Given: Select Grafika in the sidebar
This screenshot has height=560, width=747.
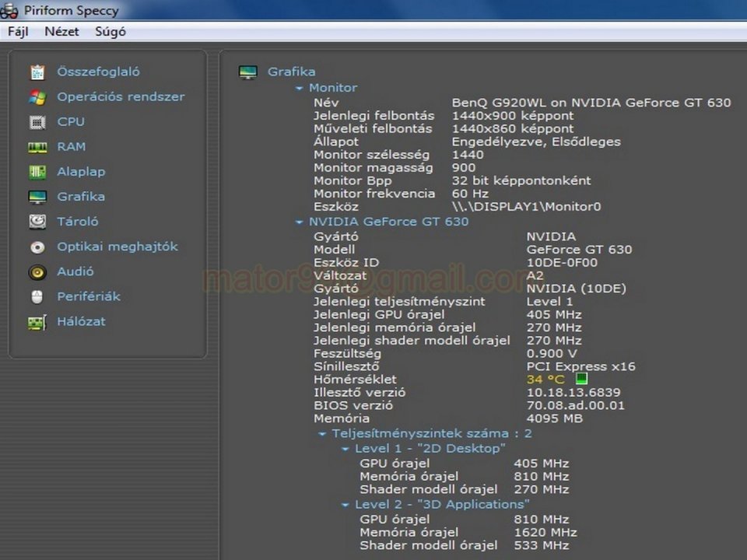Looking at the screenshot, I should pos(81,197).
